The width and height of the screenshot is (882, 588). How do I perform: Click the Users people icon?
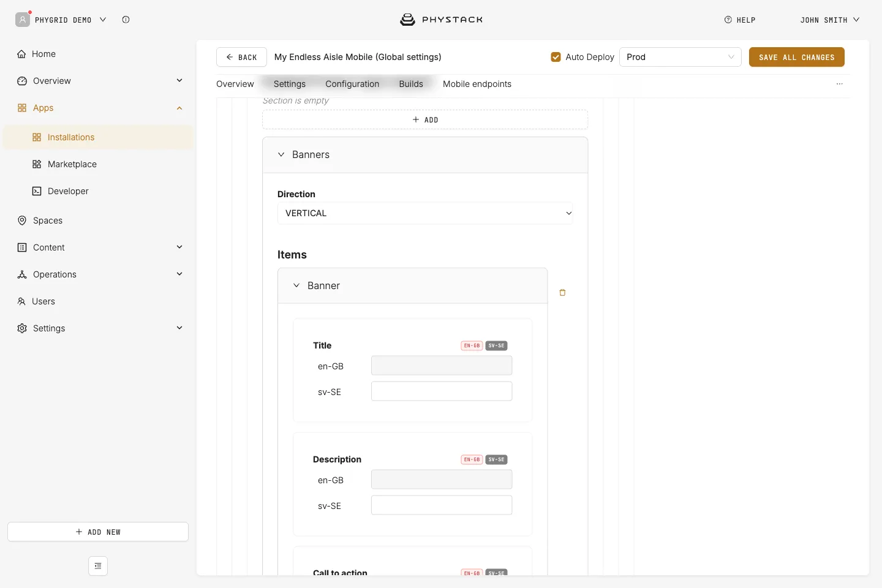pos(21,301)
